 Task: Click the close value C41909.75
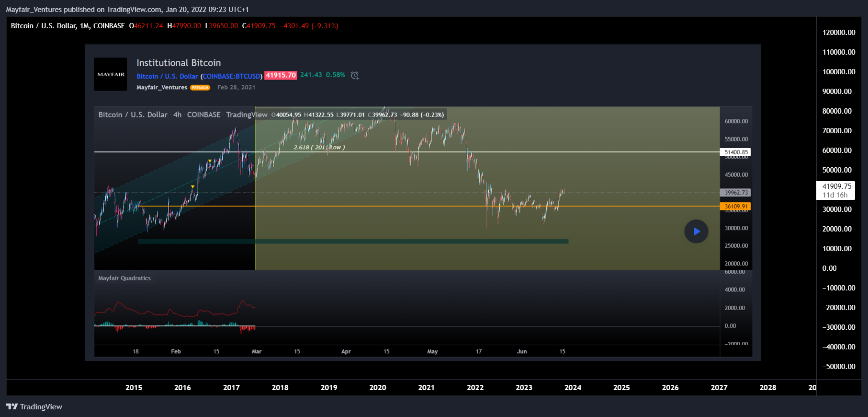pos(259,26)
